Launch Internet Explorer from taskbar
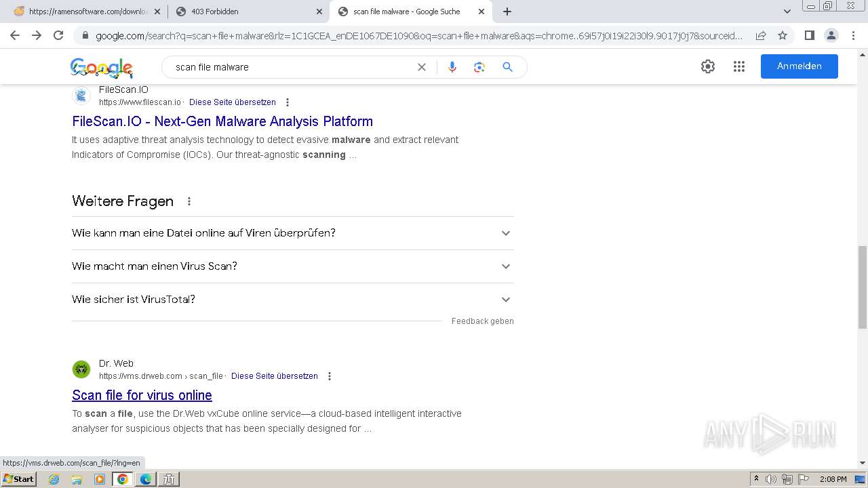The height and width of the screenshot is (488, 868). pos(54,479)
